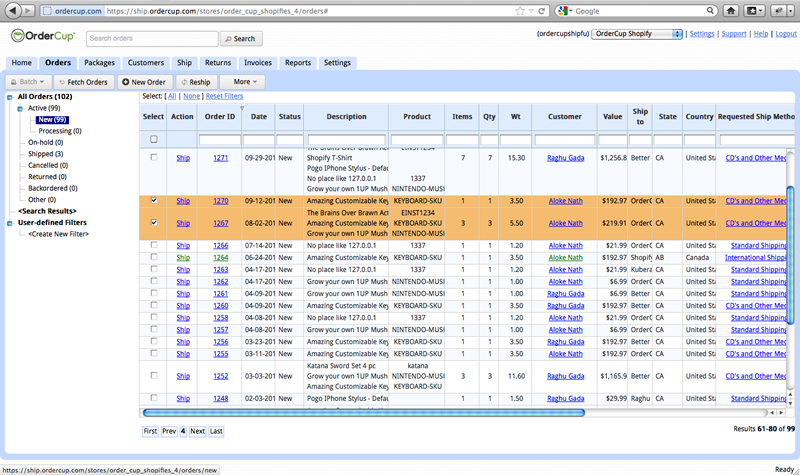Check the box for order 1264
800x475 pixels.
[x=154, y=257]
